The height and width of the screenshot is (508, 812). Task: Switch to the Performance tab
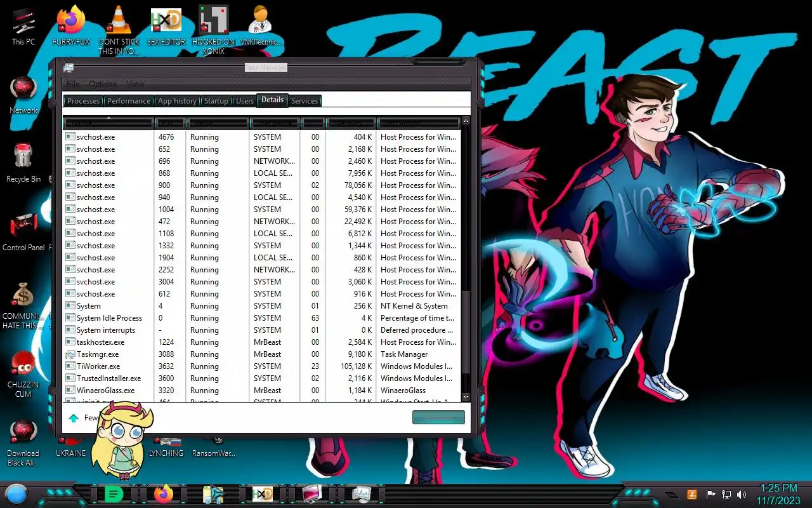(129, 101)
